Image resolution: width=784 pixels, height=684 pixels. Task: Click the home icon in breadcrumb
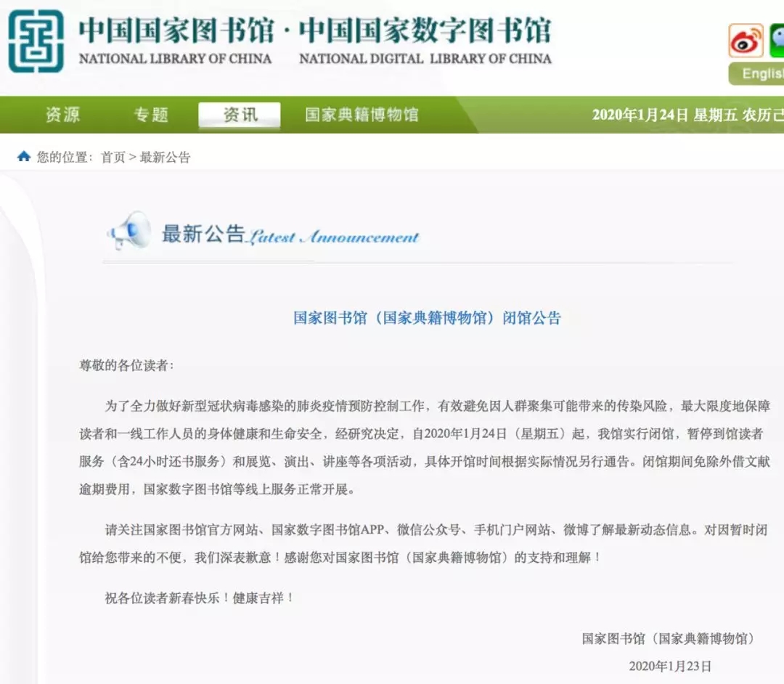(24, 157)
